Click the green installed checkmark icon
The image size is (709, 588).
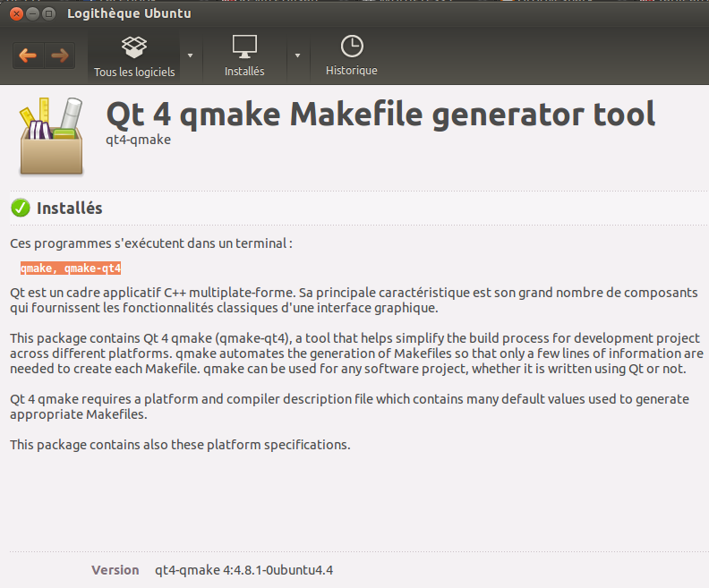pyautogui.click(x=21, y=208)
